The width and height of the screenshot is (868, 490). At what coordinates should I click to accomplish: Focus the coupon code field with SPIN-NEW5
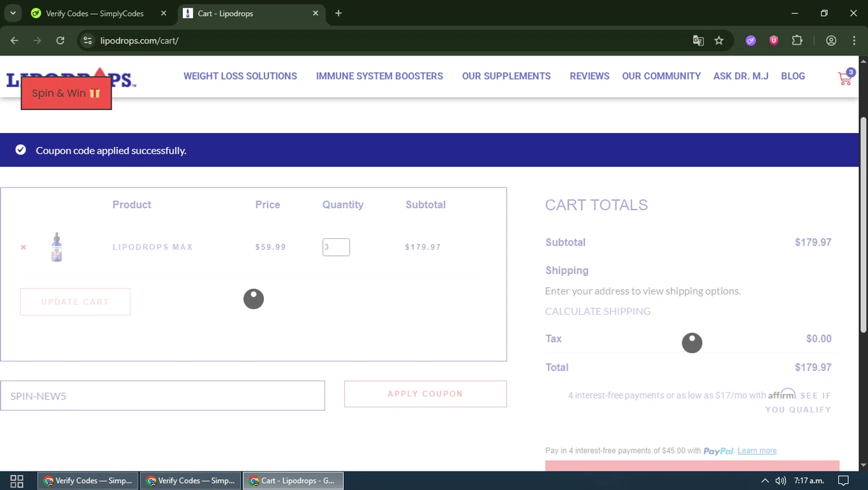(x=163, y=396)
